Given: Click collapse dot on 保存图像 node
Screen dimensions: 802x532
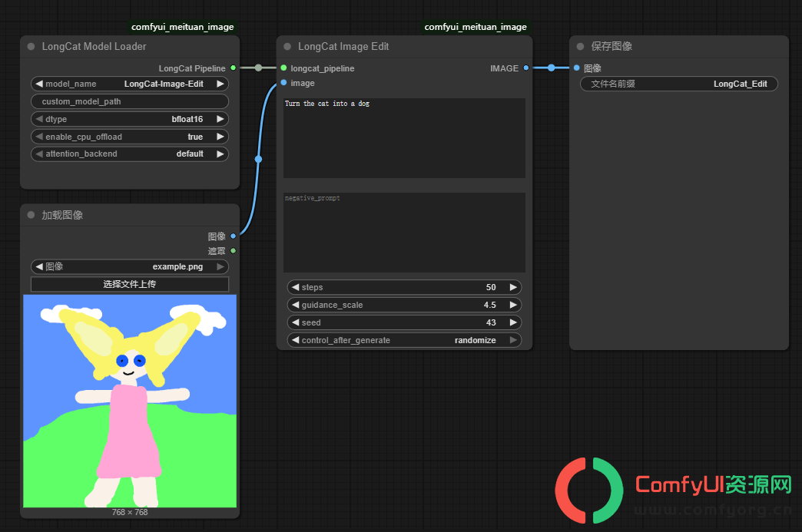Looking at the screenshot, I should pos(580,47).
